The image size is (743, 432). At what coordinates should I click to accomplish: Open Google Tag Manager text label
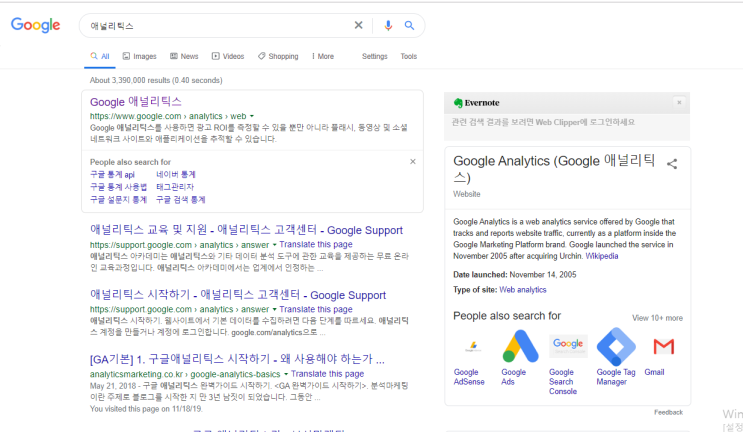(x=616, y=377)
